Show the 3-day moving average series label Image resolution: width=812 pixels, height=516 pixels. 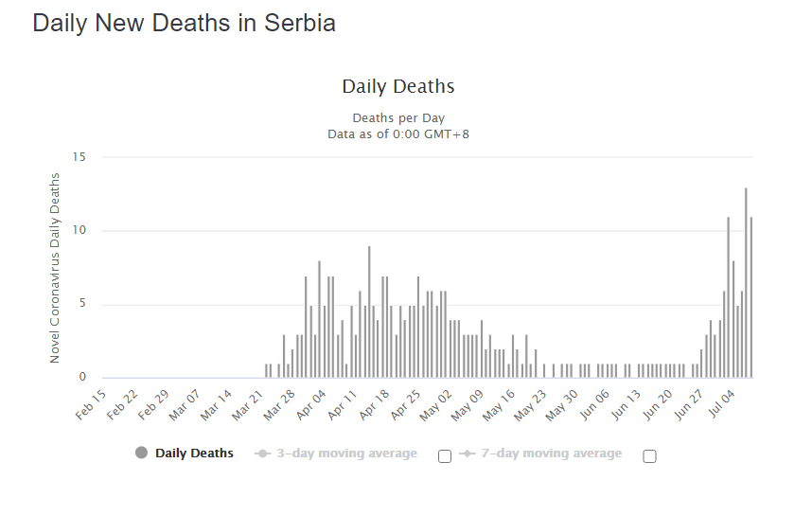(346, 454)
